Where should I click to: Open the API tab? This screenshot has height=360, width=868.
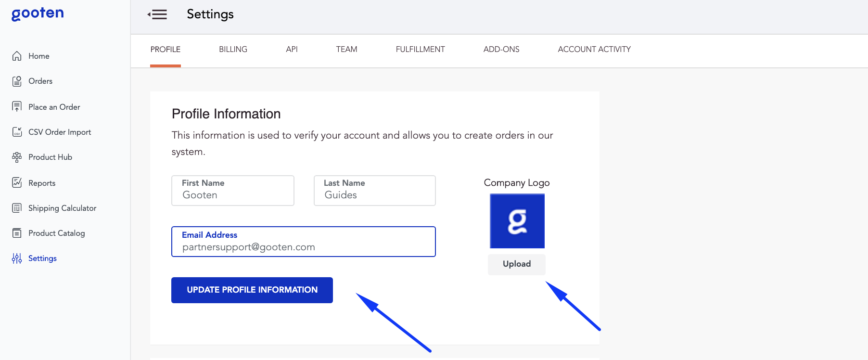[292, 50]
